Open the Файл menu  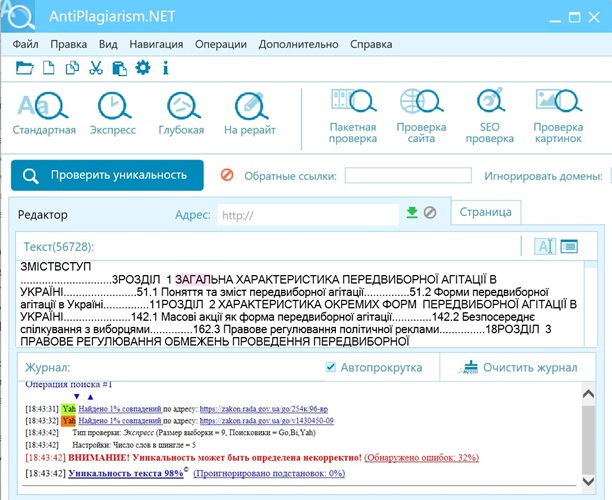(25, 44)
